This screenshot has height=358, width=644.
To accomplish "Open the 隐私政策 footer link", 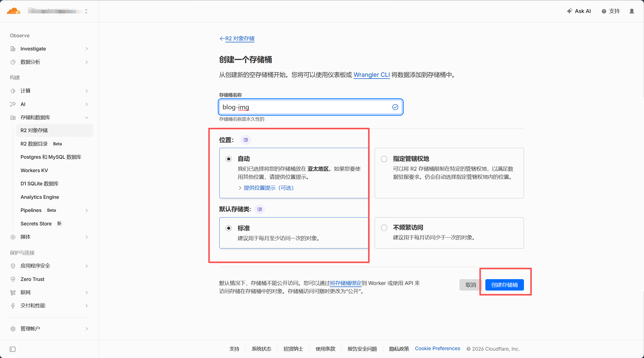I will pyautogui.click(x=399, y=349).
